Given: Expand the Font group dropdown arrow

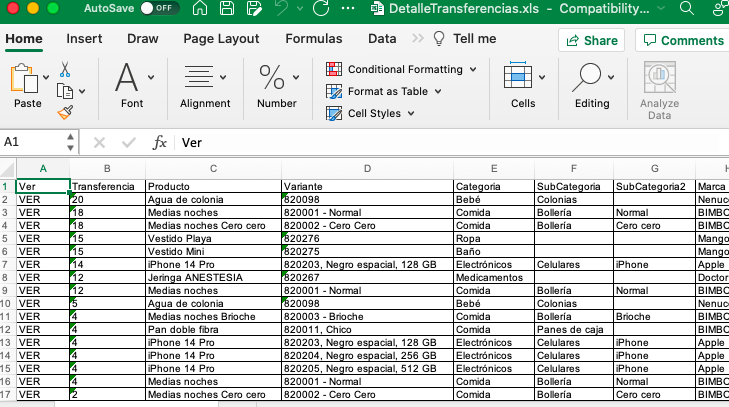Looking at the screenshot, I should [x=151, y=78].
